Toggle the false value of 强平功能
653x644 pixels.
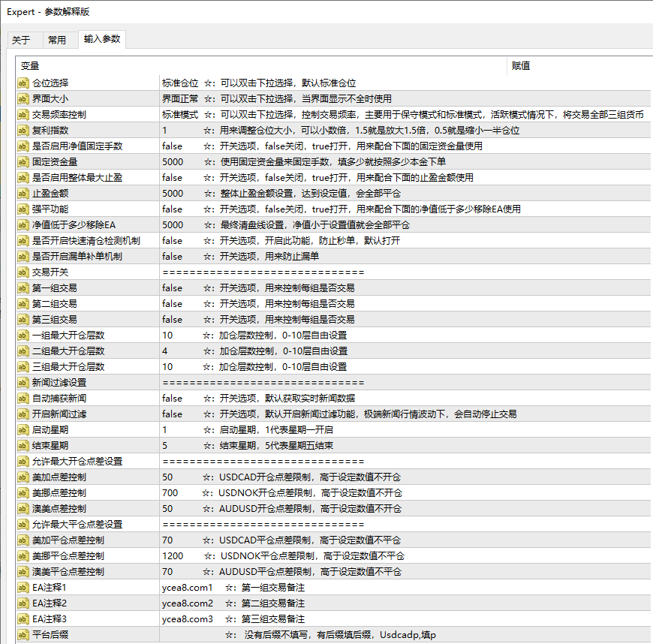tap(172, 209)
